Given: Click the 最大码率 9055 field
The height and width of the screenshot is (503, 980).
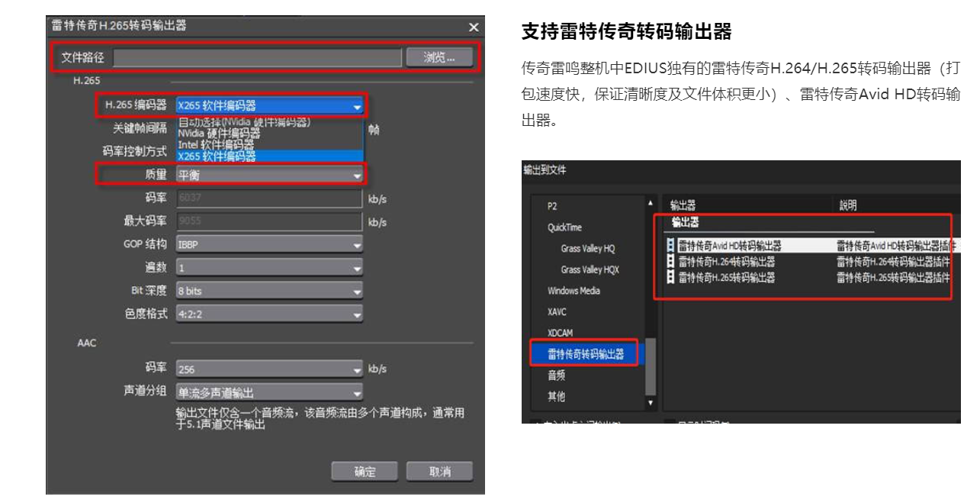Looking at the screenshot, I should click(x=269, y=222).
